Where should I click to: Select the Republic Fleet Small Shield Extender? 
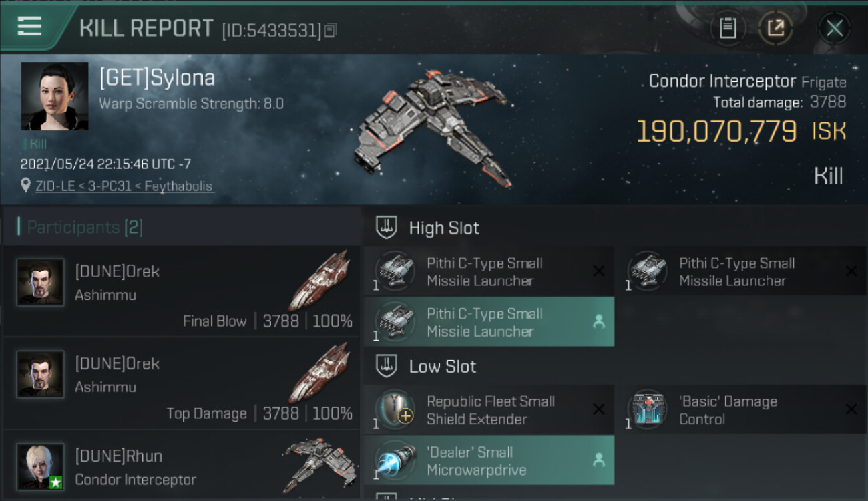[x=489, y=409]
